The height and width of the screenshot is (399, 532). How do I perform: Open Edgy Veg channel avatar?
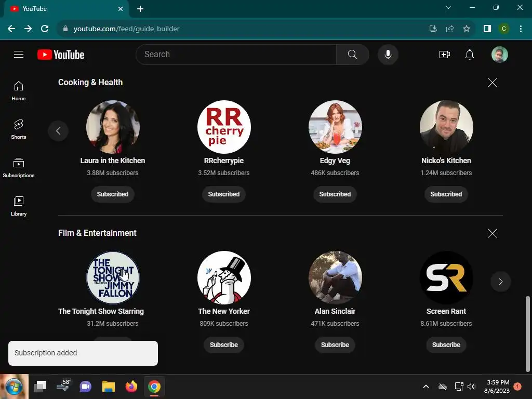(335, 127)
